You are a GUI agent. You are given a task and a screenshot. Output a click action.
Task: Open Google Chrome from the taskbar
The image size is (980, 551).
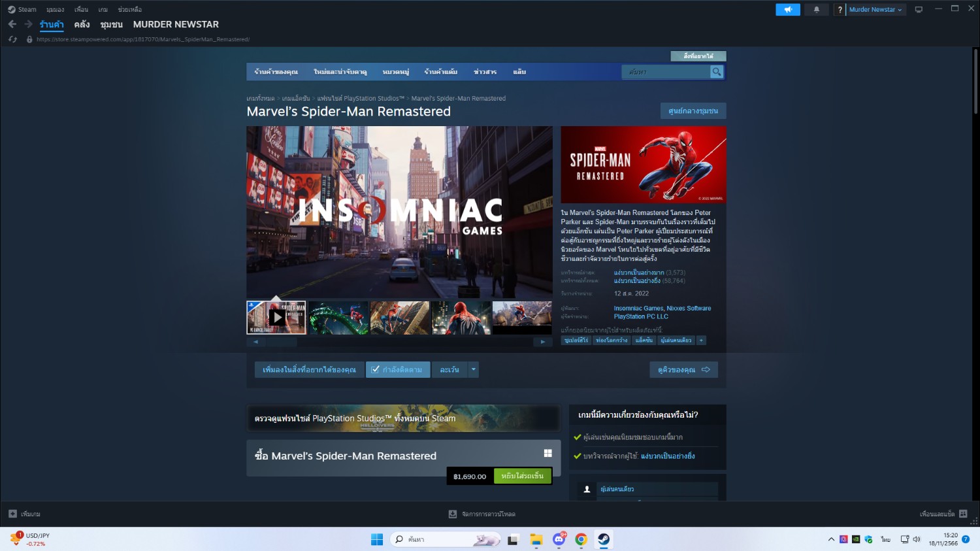pos(581,539)
